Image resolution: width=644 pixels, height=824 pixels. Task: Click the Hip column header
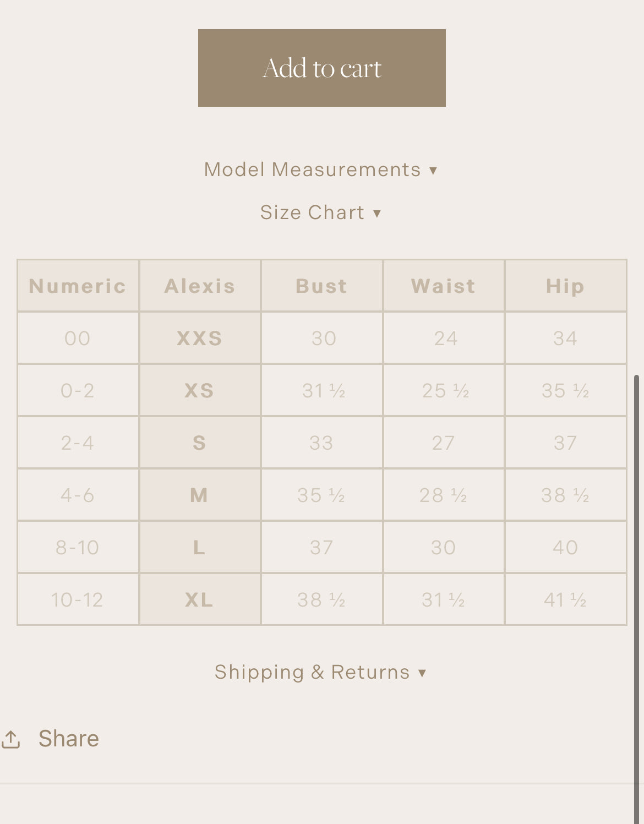[x=565, y=286]
